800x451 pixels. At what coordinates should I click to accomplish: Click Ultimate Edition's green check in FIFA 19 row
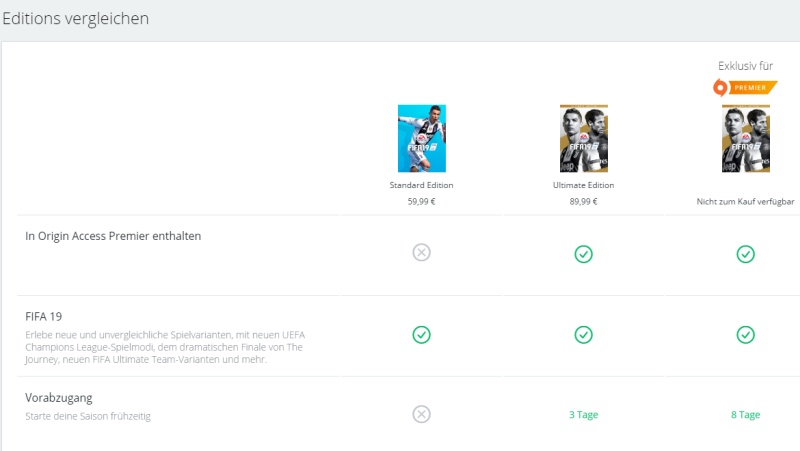(583, 334)
